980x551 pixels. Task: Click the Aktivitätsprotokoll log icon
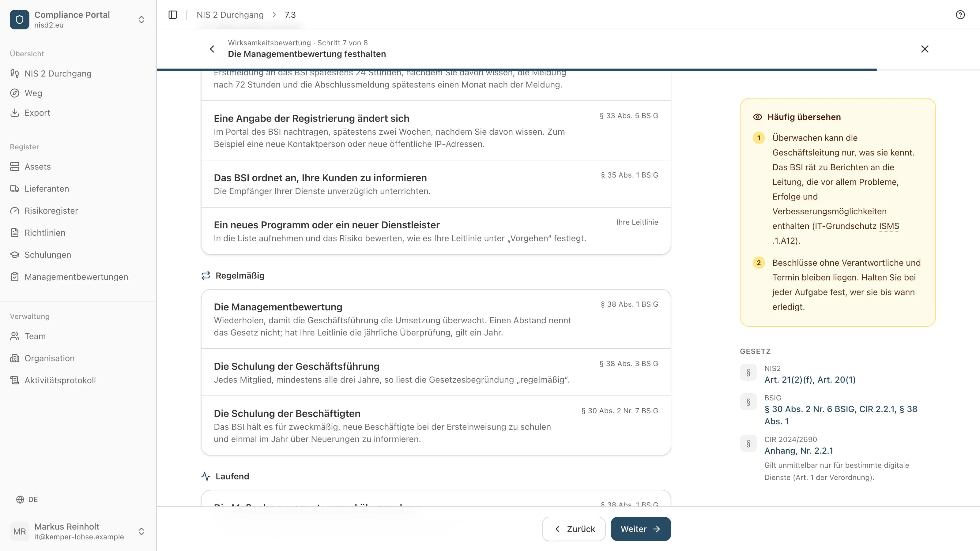[15, 380]
